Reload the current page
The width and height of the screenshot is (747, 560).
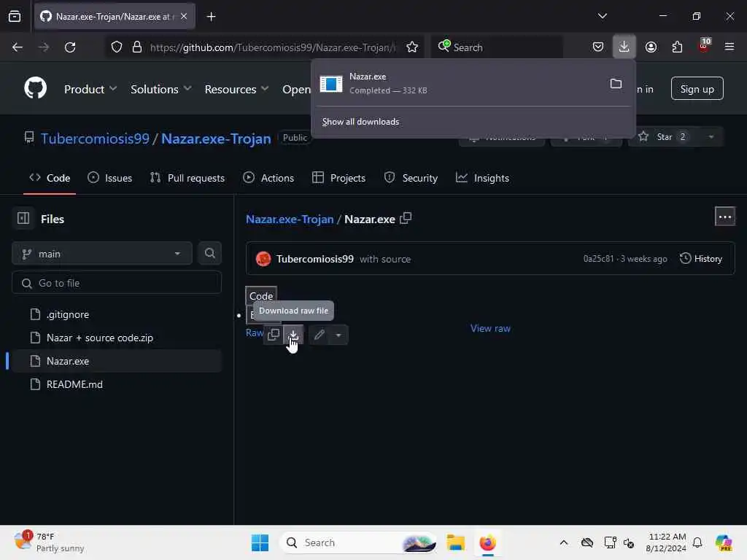point(70,47)
